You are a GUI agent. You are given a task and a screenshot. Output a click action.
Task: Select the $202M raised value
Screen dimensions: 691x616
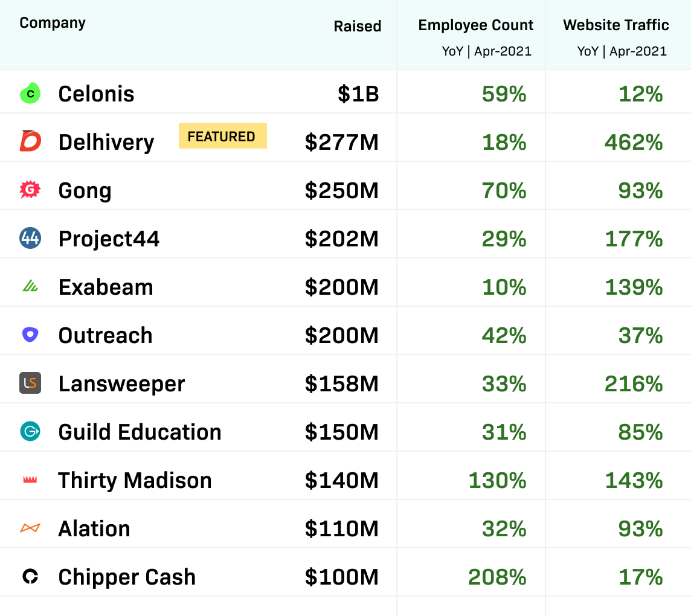pyautogui.click(x=341, y=239)
